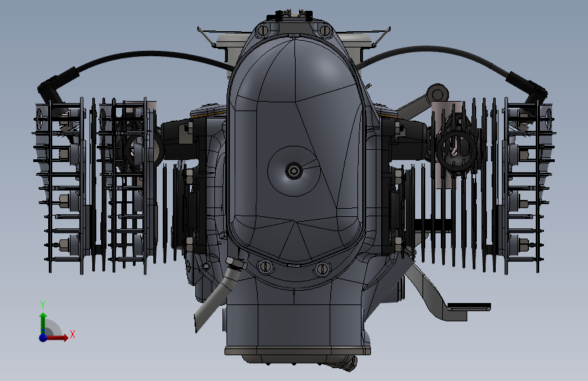588x381 pixels.
Task: Select the bottom-right slotted screw of the front cover
Action: (321, 268)
